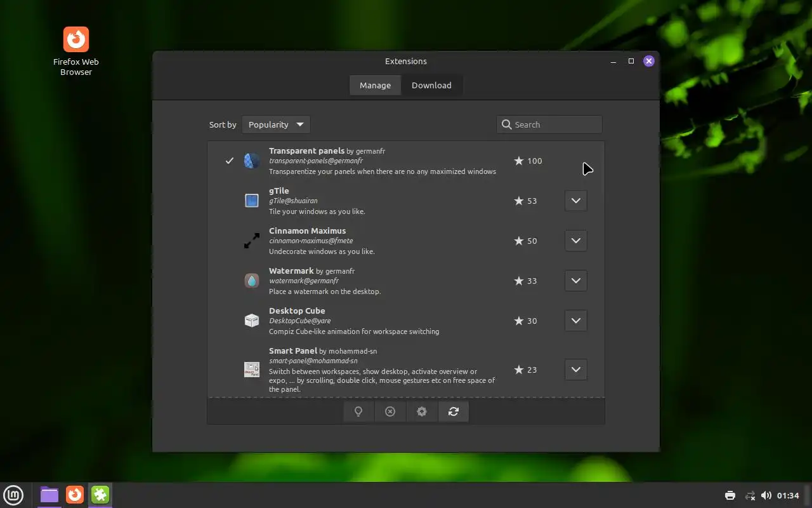Click the gTile extension icon
Viewport: 812px width, 508px height.
[x=252, y=201]
